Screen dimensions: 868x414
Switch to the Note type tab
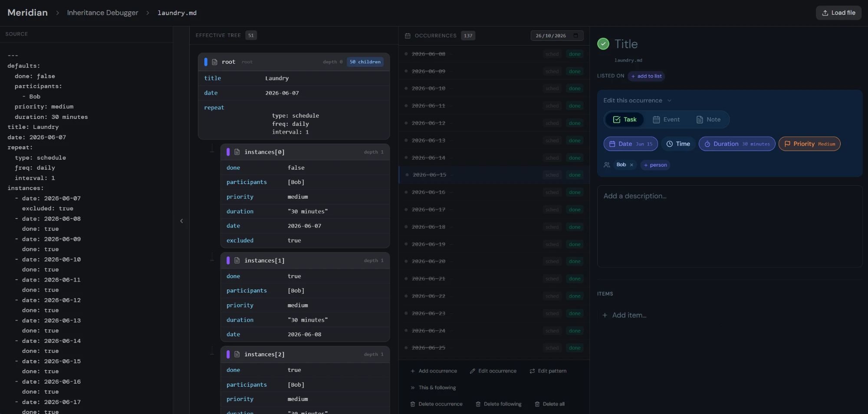pyautogui.click(x=708, y=119)
